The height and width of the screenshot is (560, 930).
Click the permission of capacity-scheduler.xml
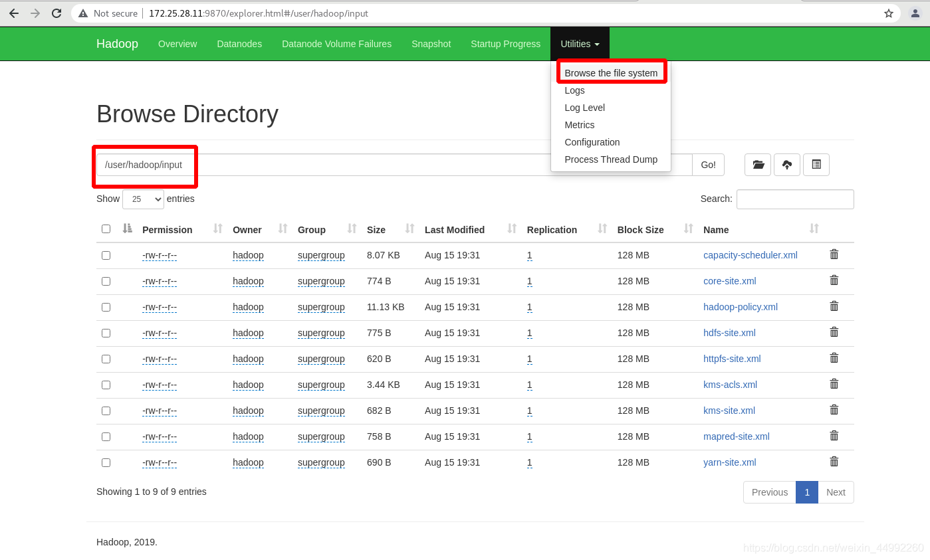[x=160, y=255]
